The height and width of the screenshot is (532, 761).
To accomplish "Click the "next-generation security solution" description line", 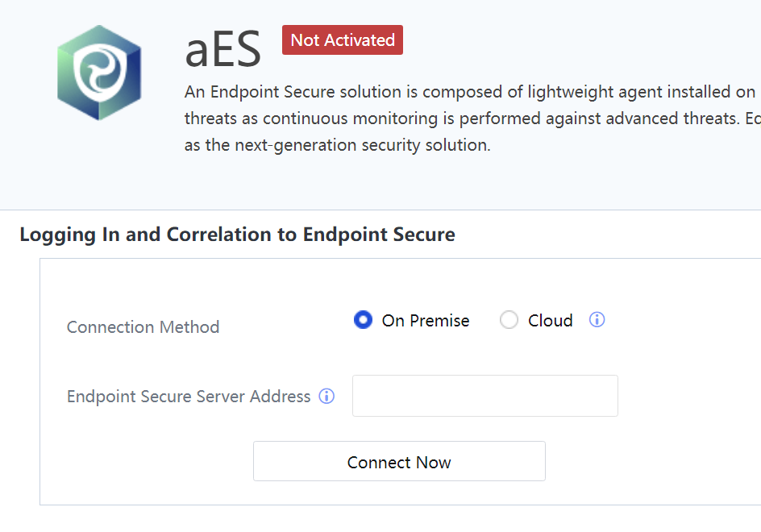I will (337, 146).
